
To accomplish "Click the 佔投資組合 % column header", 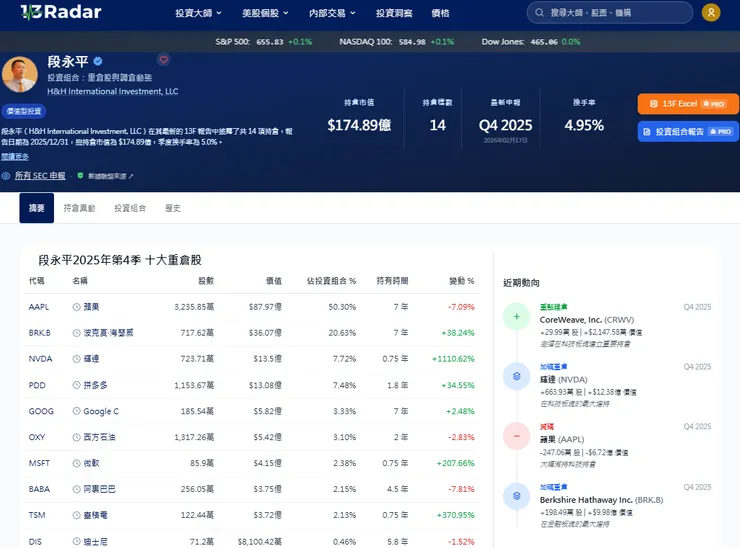I will (x=331, y=281).
